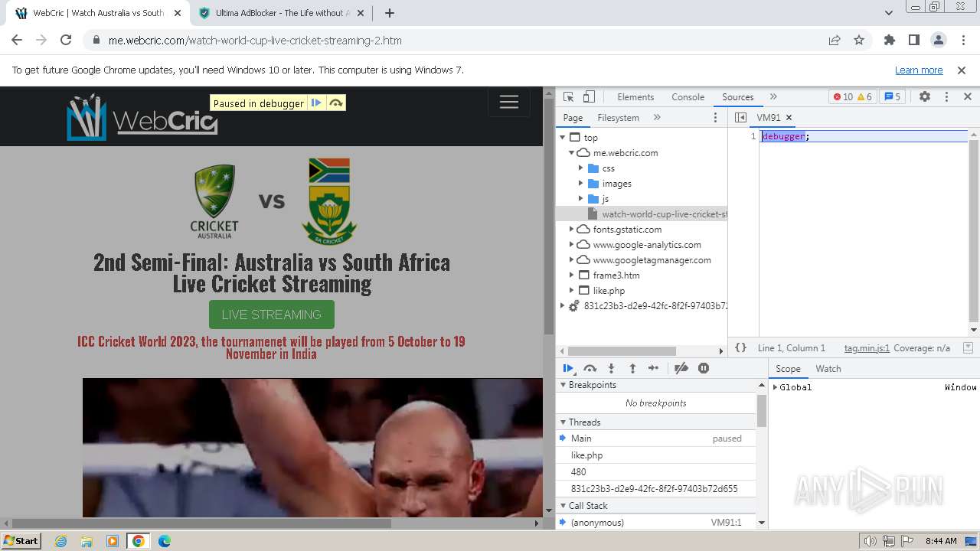Image resolution: width=980 pixels, height=551 pixels.
Task: Toggle device toolbar emulation
Action: [x=589, y=96]
